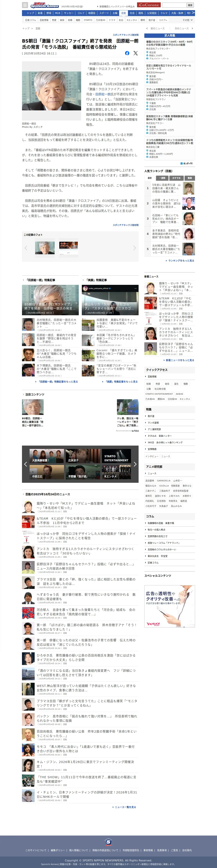Expand the 記者コラム column item
217x868 pixels.
click(x=170, y=562)
